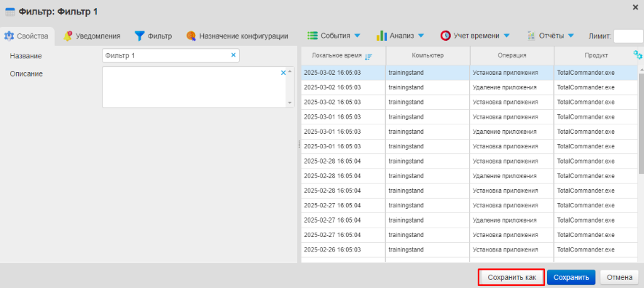
Task: Click the bell icon for Уведомления
Action: 67,36
